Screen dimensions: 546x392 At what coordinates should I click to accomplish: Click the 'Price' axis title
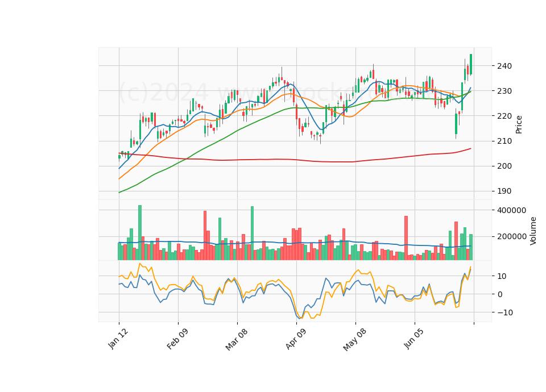(519, 124)
